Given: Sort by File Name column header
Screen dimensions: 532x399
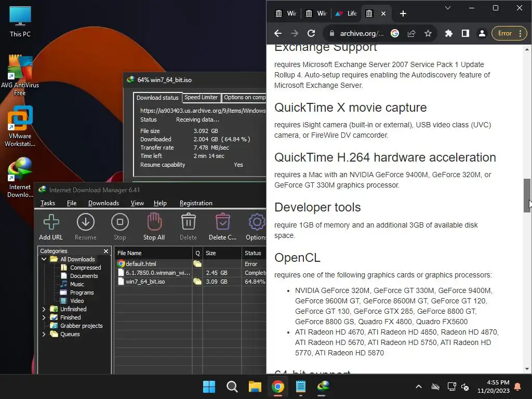Looking at the screenshot, I should click(153, 253).
